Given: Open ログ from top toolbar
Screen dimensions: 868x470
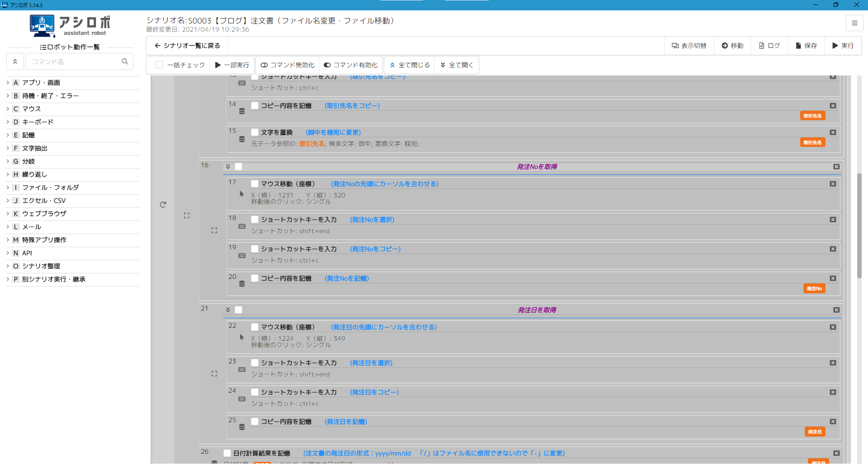Looking at the screenshot, I should click(769, 46).
